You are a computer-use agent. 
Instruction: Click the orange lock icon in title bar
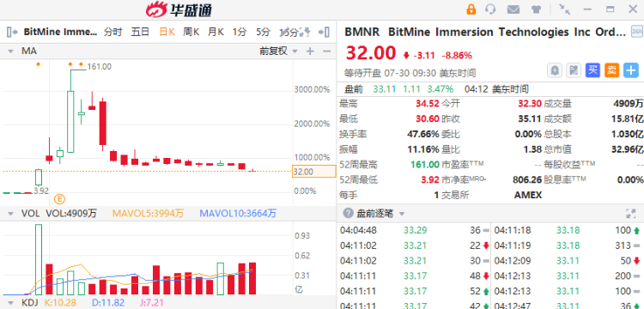[471, 9]
